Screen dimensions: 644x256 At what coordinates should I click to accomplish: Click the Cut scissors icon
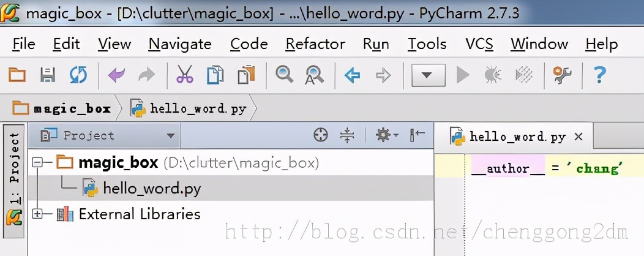tap(185, 75)
